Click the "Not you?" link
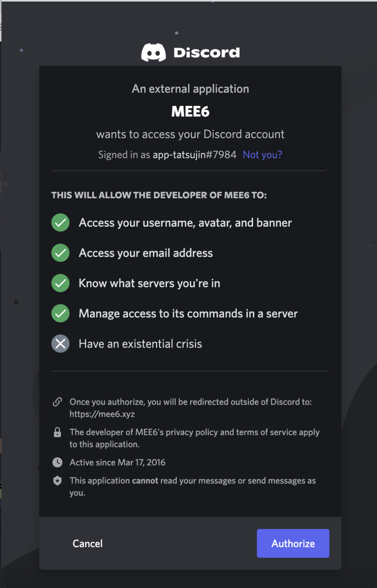 click(x=262, y=155)
